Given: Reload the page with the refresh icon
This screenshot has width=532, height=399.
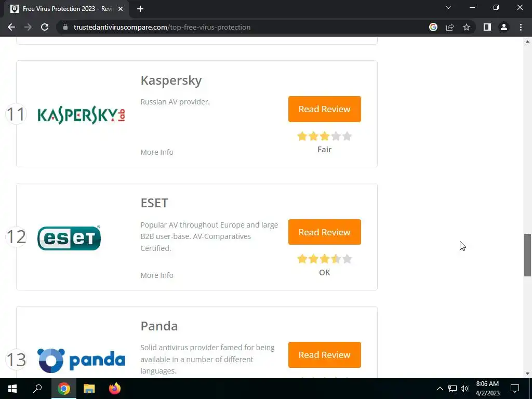Looking at the screenshot, I should click(45, 27).
